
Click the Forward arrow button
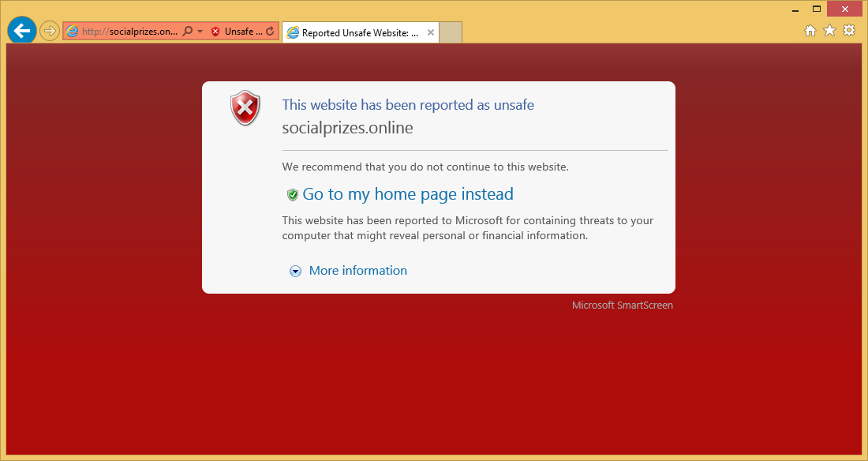pos(50,31)
